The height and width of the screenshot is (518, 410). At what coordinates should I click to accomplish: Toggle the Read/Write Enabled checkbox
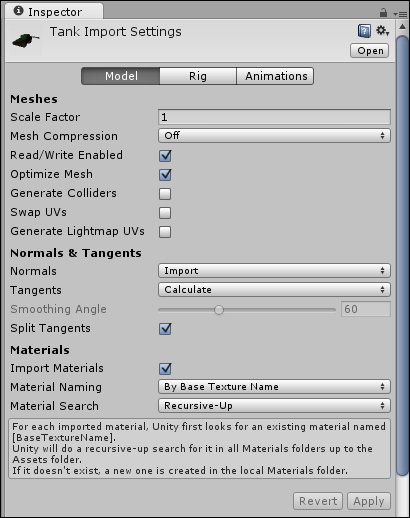click(x=165, y=156)
